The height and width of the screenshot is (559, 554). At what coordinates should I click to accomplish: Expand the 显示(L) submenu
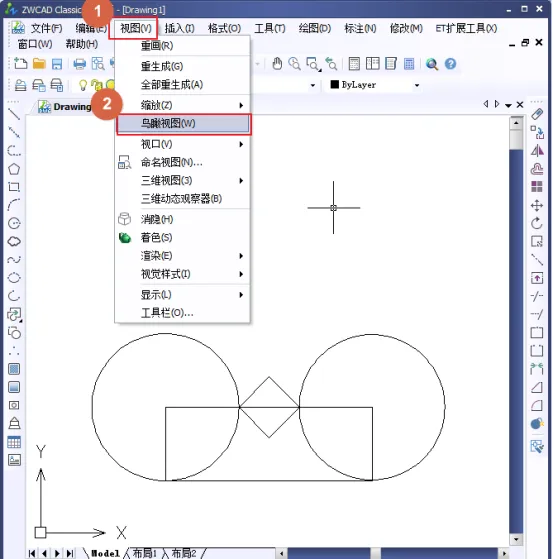point(184,294)
